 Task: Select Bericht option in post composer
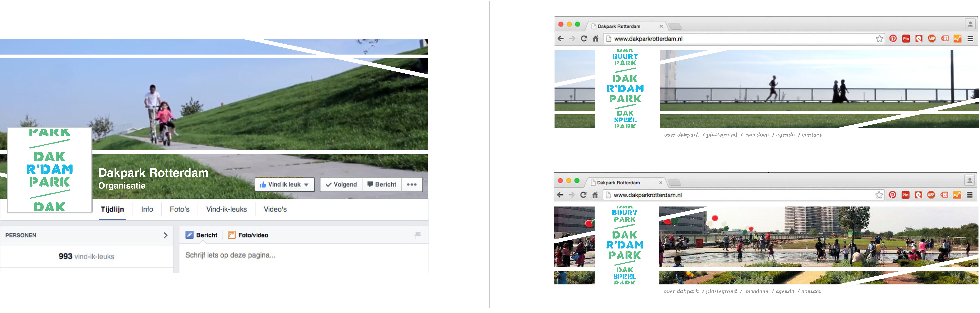point(201,235)
